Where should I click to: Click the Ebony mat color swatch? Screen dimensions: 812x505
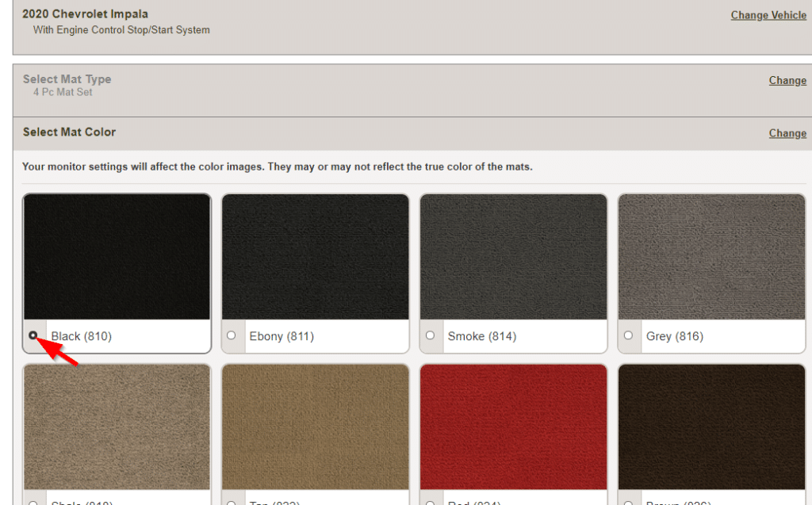point(316,257)
